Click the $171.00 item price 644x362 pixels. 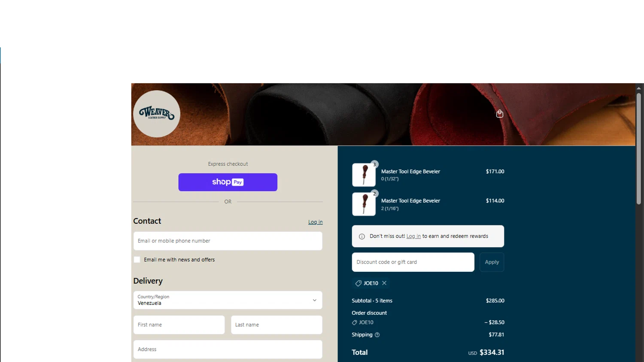pos(495,171)
